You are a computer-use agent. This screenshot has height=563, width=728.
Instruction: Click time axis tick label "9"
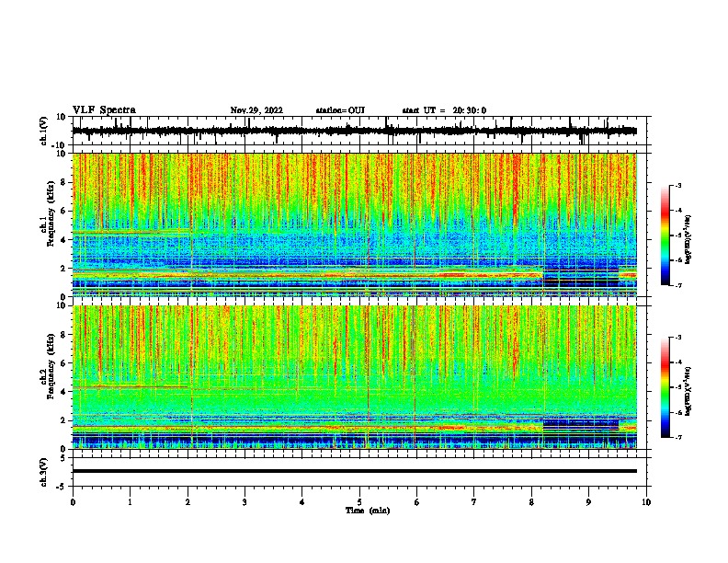(x=588, y=502)
